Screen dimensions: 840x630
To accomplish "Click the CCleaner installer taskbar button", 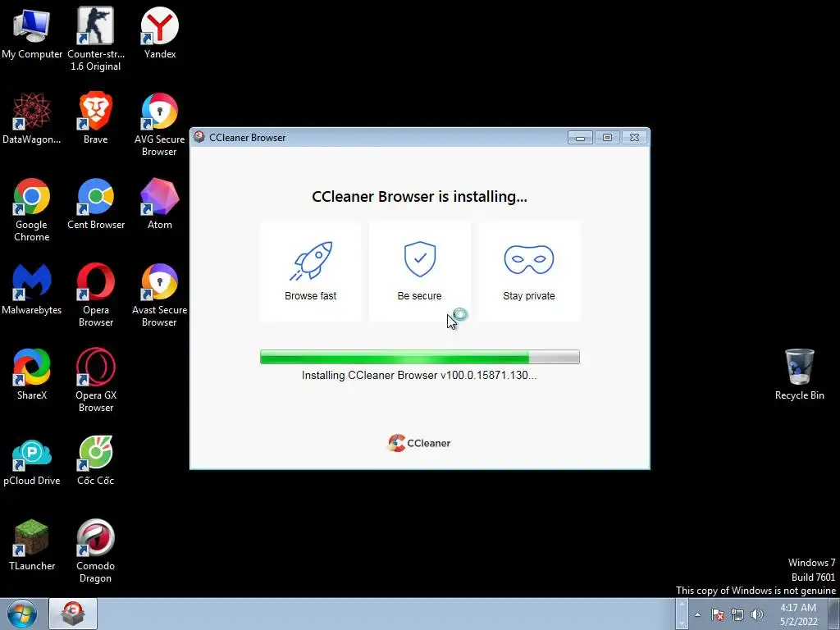I will 73,614.
